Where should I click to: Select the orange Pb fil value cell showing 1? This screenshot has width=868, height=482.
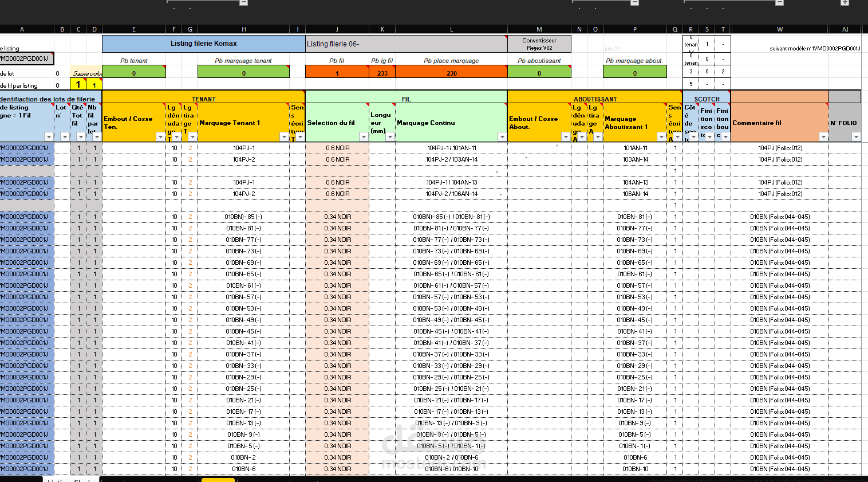click(337, 72)
